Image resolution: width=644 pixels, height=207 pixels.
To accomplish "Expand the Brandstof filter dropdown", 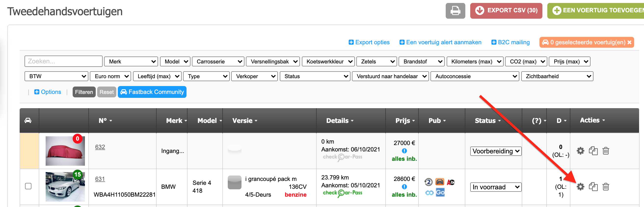I will 421,61.
